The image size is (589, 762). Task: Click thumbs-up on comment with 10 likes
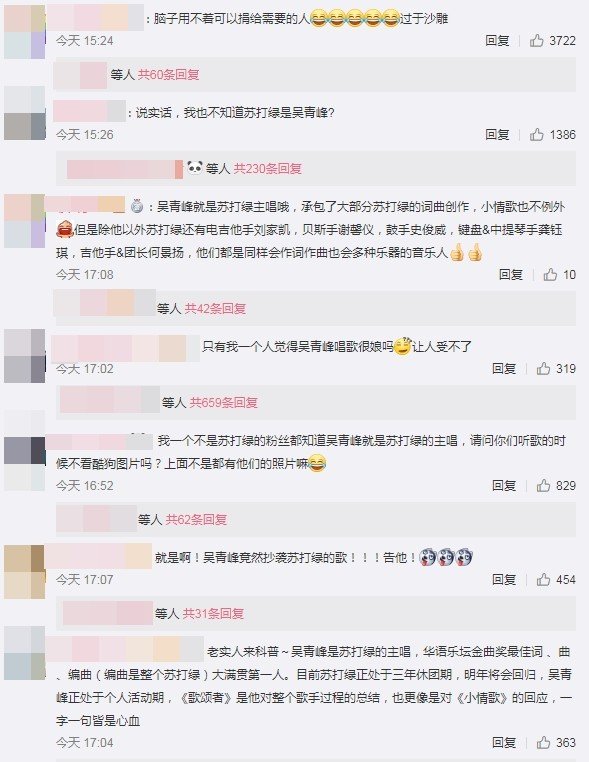pyautogui.click(x=550, y=275)
